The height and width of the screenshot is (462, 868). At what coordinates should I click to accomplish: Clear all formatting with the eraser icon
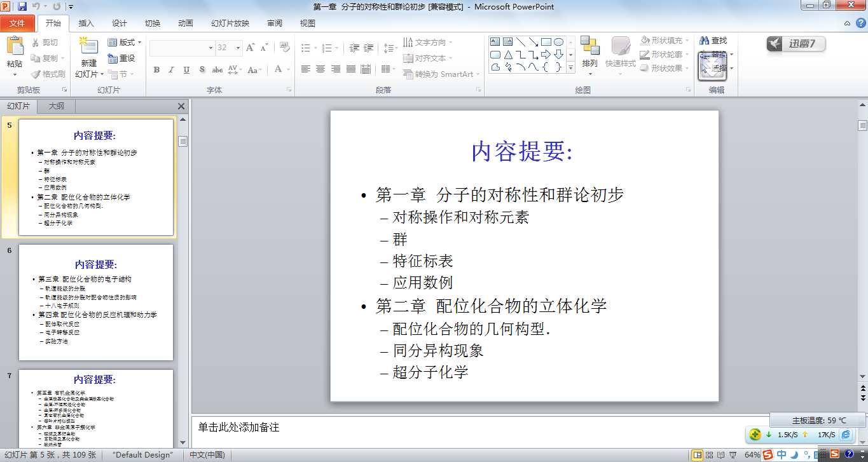[284, 48]
